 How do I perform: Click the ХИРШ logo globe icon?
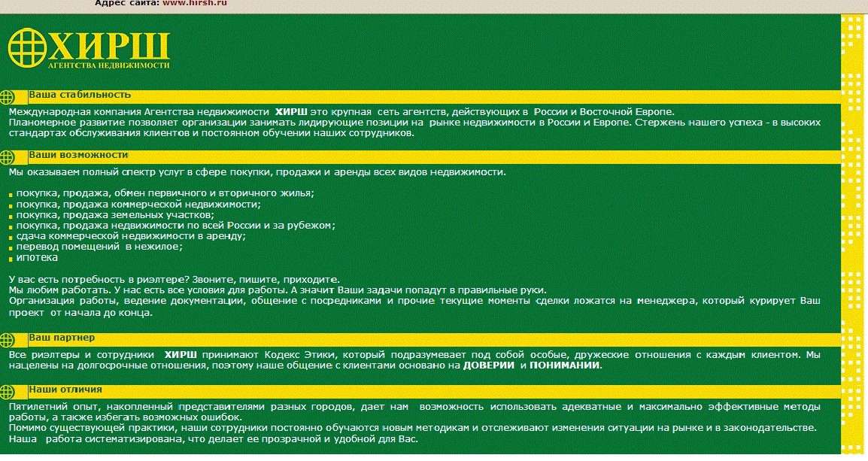[x=27, y=47]
